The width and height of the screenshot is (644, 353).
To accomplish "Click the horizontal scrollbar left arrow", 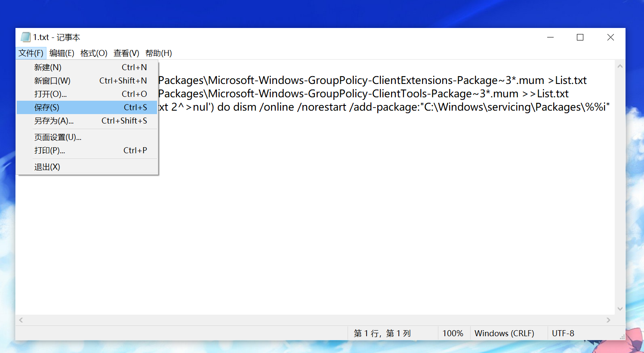I will tap(21, 320).
